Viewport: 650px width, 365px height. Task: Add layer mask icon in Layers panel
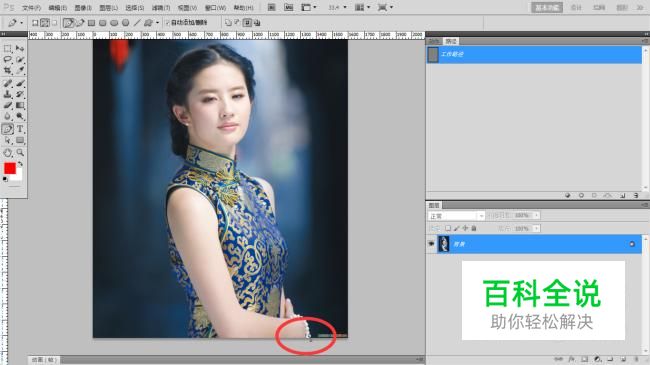(584, 359)
